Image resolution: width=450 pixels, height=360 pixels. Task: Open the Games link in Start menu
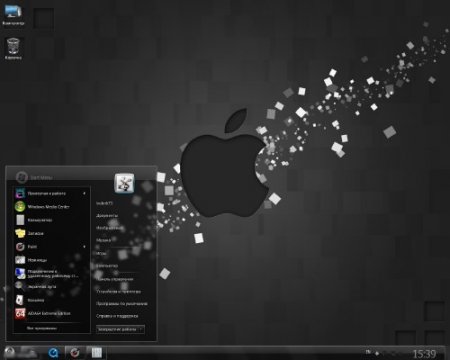coord(101,253)
